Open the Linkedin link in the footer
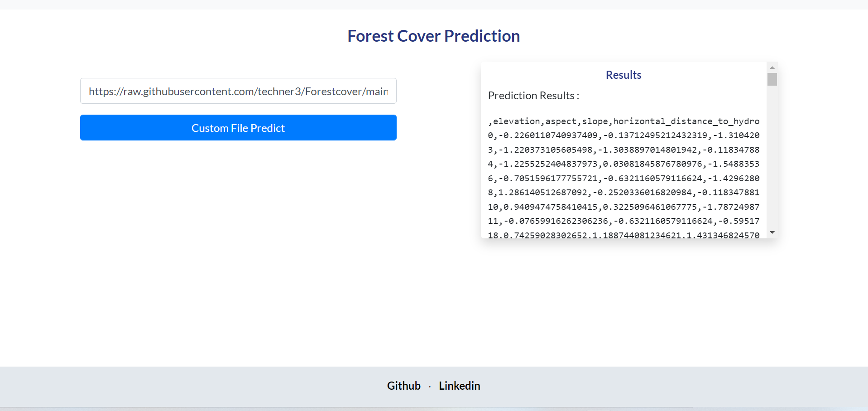The width and height of the screenshot is (868, 411). pyautogui.click(x=459, y=386)
